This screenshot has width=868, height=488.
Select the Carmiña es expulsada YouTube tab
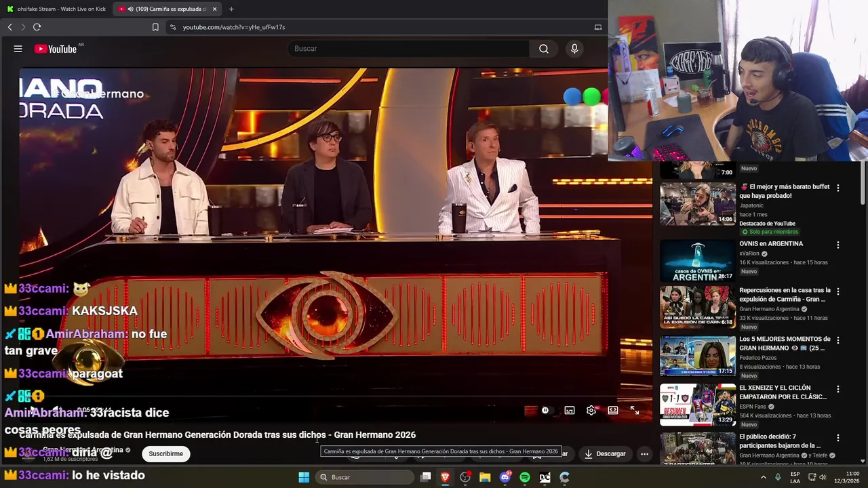(x=166, y=9)
